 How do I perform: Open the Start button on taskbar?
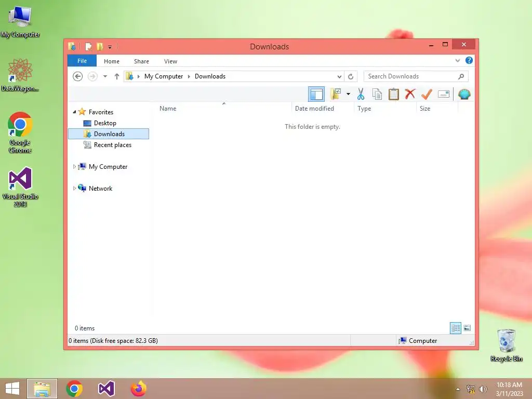click(x=12, y=389)
